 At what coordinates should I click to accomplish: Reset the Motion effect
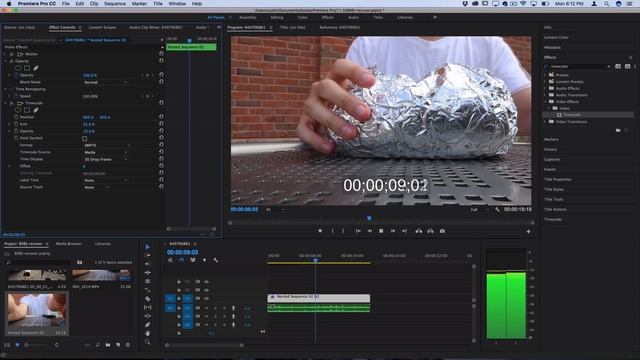point(161,54)
